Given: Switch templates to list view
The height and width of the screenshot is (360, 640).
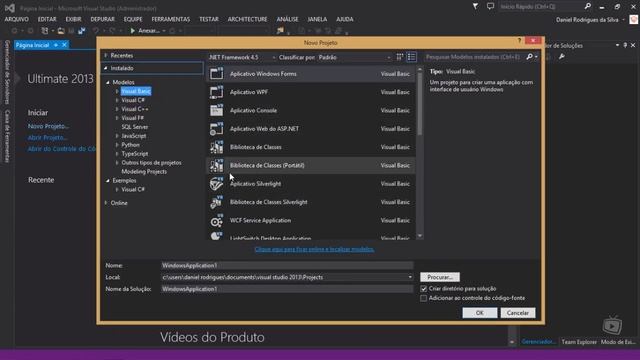Looking at the screenshot, I should pyautogui.click(x=411, y=57).
